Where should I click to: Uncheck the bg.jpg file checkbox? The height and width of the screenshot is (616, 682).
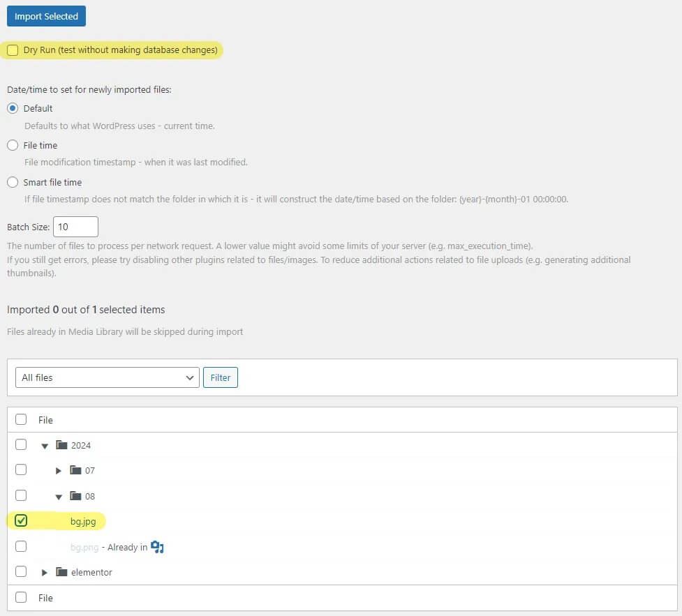pyautogui.click(x=21, y=521)
